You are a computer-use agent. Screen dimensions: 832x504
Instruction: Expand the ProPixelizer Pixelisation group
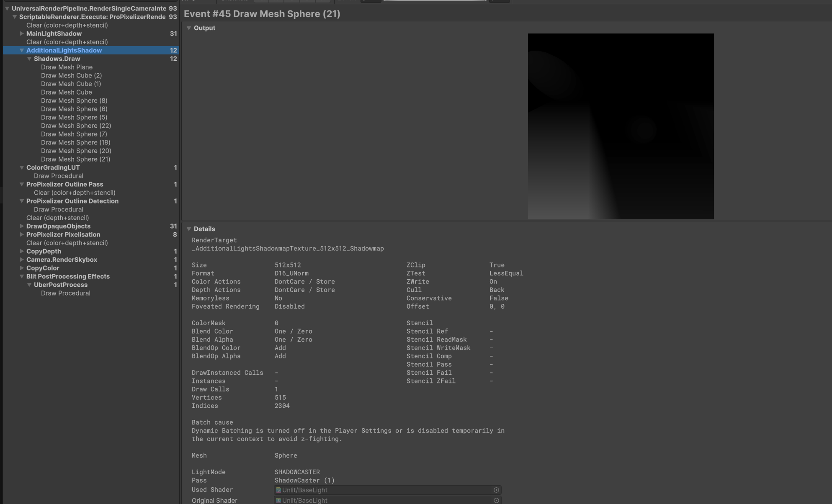(x=22, y=234)
